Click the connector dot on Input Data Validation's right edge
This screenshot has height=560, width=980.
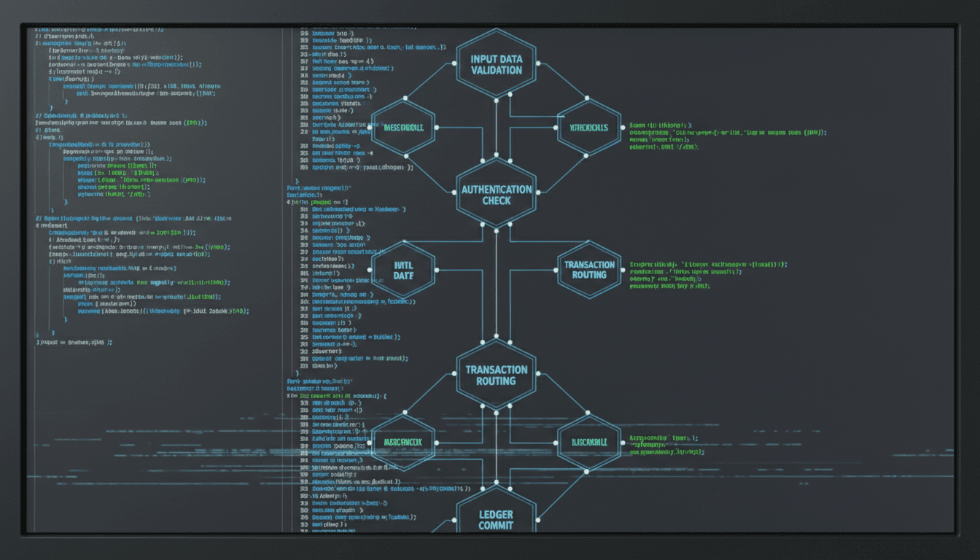537,64
